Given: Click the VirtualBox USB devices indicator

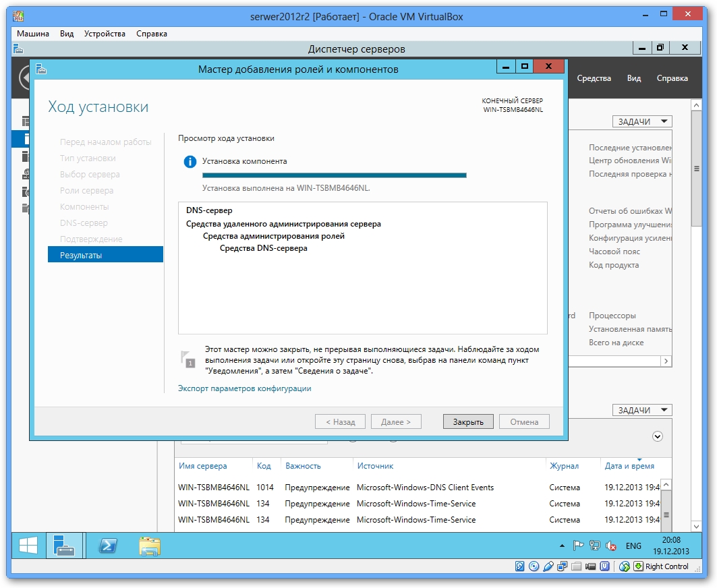Looking at the screenshot, I should coord(548,566).
